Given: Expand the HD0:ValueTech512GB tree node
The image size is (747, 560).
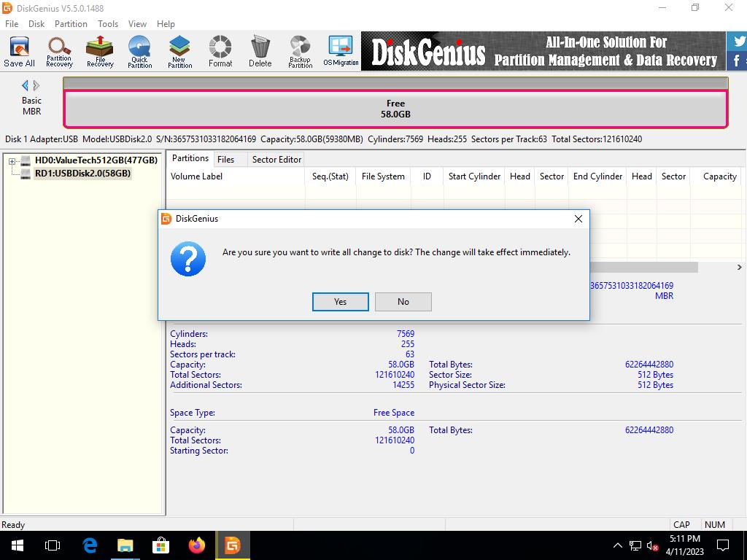Looking at the screenshot, I should click(x=12, y=161).
